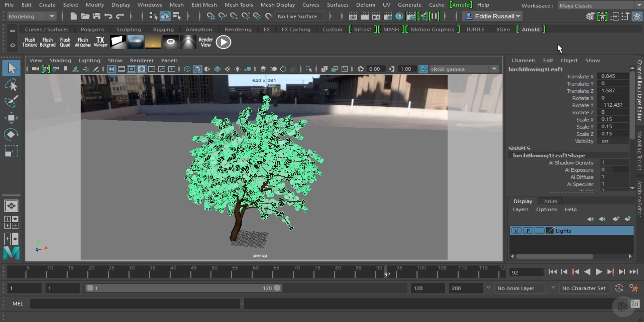The height and width of the screenshot is (322, 644).
Task: Select the arrow Select tool in toolbox
Action: [11, 68]
